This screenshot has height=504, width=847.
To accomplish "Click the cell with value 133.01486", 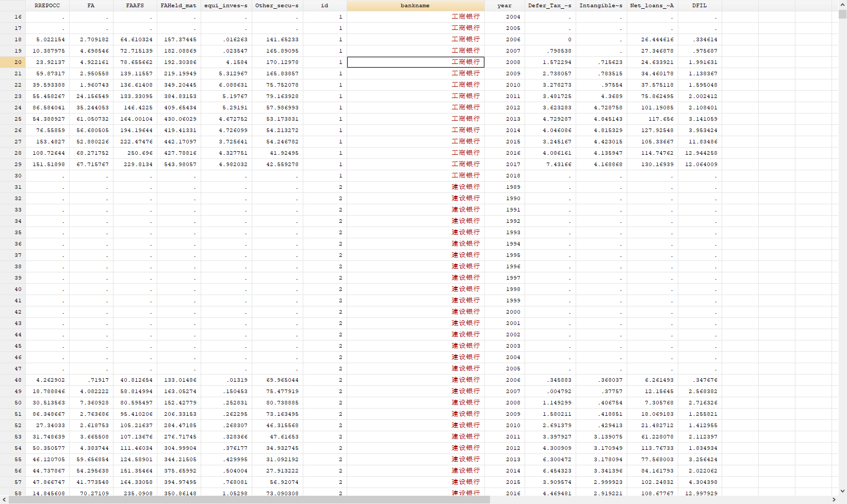I will click(x=178, y=380).
